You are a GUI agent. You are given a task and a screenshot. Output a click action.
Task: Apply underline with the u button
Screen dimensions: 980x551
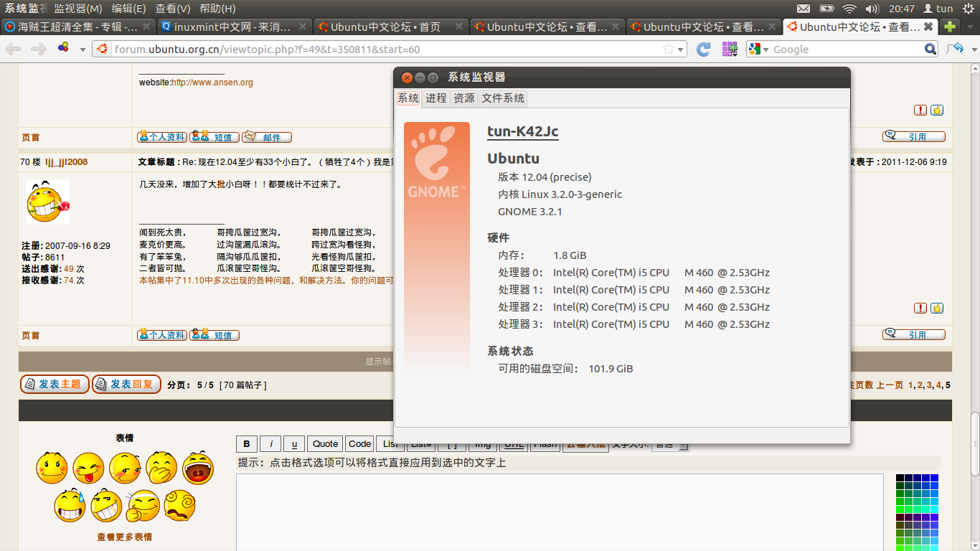[x=294, y=444]
